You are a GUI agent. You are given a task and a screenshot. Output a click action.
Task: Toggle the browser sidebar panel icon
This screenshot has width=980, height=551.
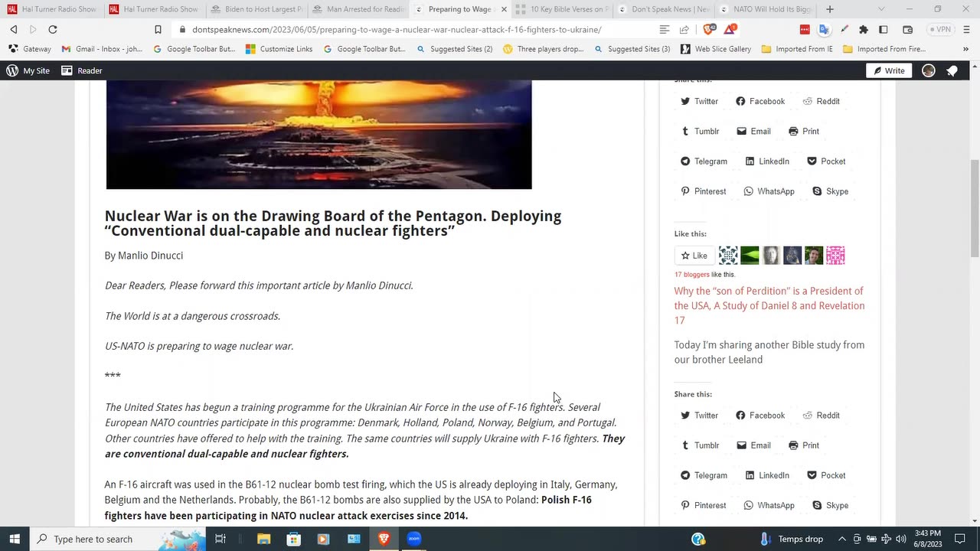[x=884, y=29]
